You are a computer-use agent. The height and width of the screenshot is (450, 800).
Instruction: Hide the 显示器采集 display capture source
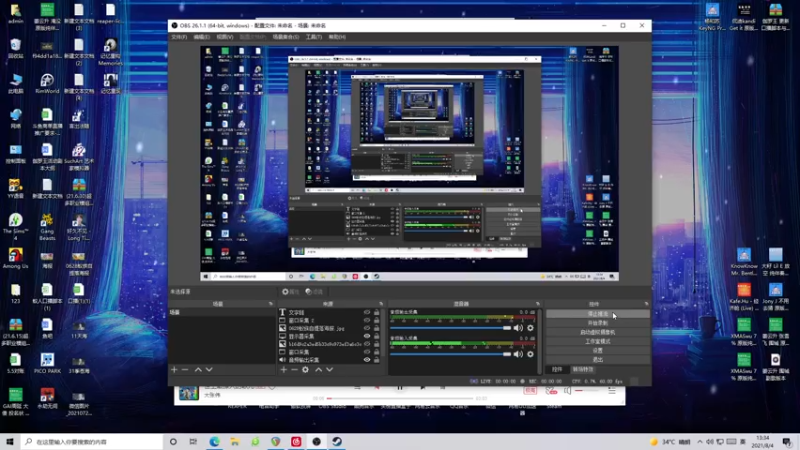[x=367, y=336]
